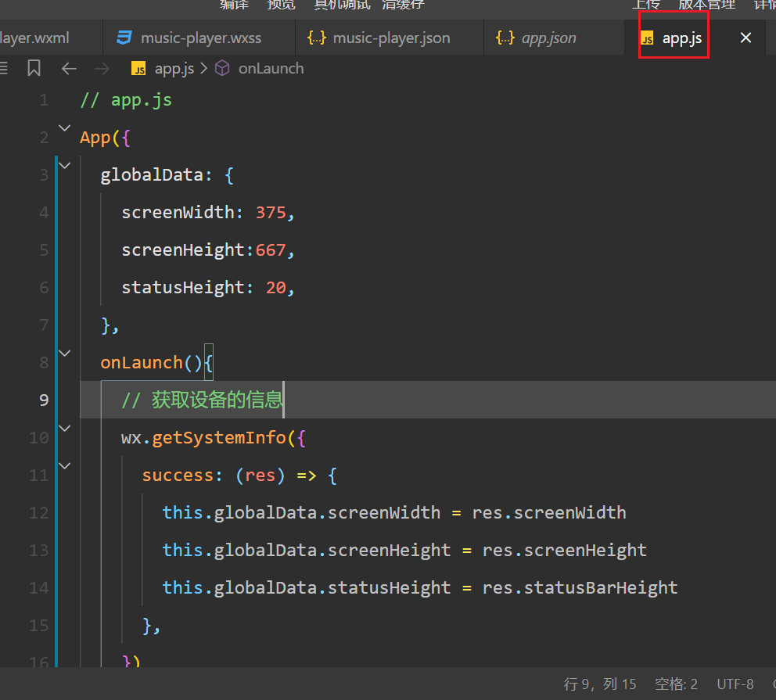This screenshot has width=776, height=700.
Task: Change the UTF-8 encoding in status bar
Action: (x=735, y=684)
